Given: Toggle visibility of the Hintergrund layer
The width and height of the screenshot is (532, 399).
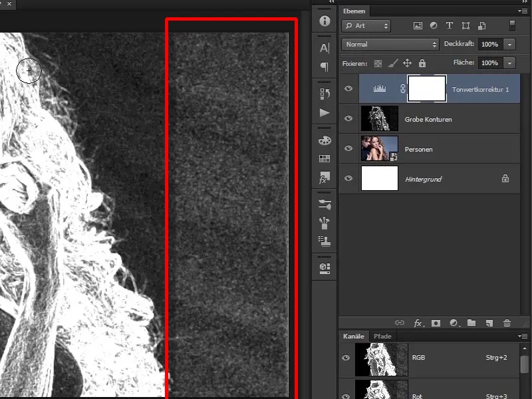Looking at the screenshot, I should 348,178.
